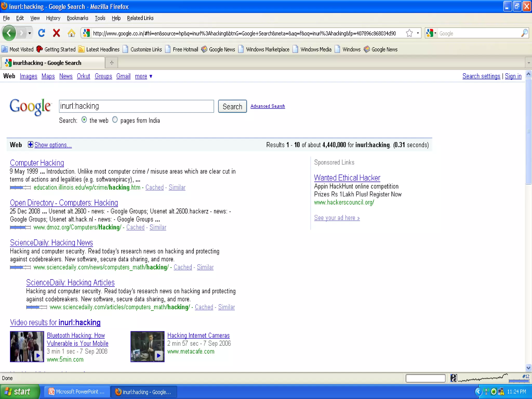Click the Latest Headlines RSS feed icon

tap(81, 49)
